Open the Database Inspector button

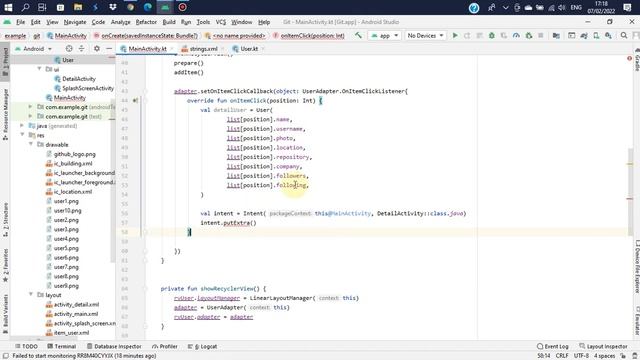[114, 346]
